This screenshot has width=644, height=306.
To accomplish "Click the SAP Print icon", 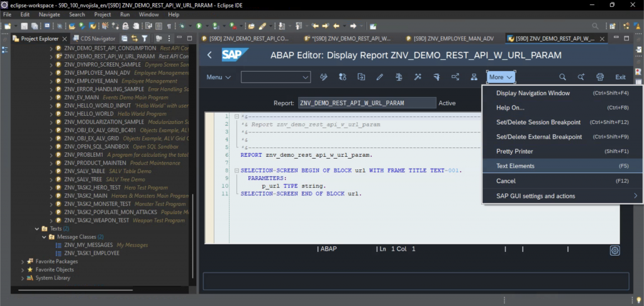I will pos(600,77).
